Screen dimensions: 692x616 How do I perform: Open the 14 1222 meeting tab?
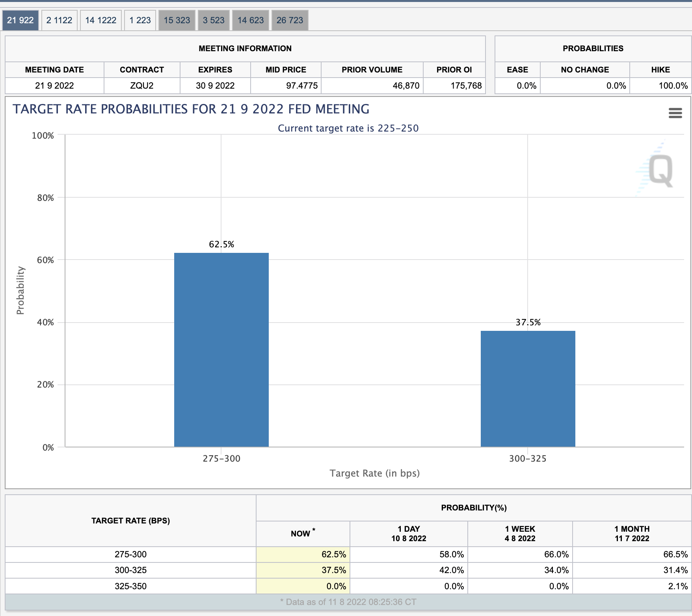[x=101, y=20]
